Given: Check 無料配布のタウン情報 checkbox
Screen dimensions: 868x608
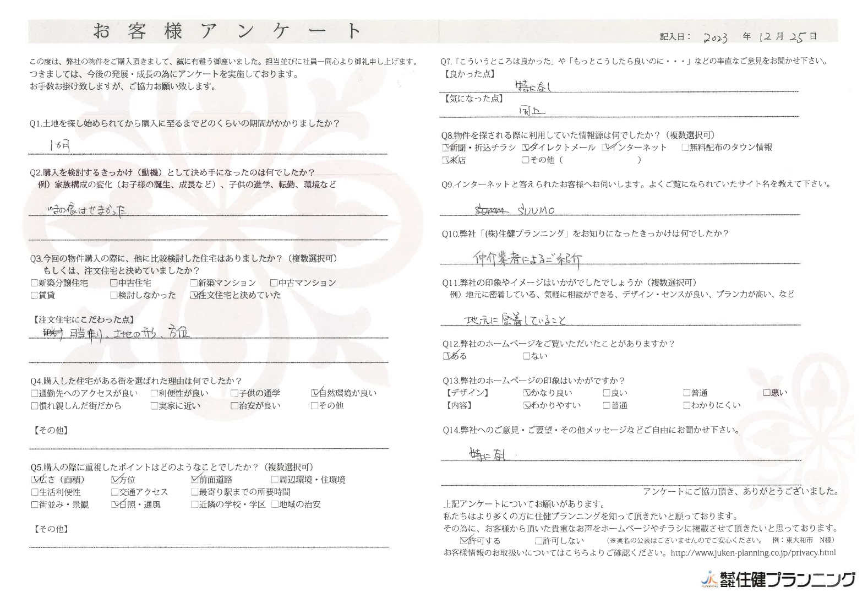Looking at the screenshot, I should point(685,148).
